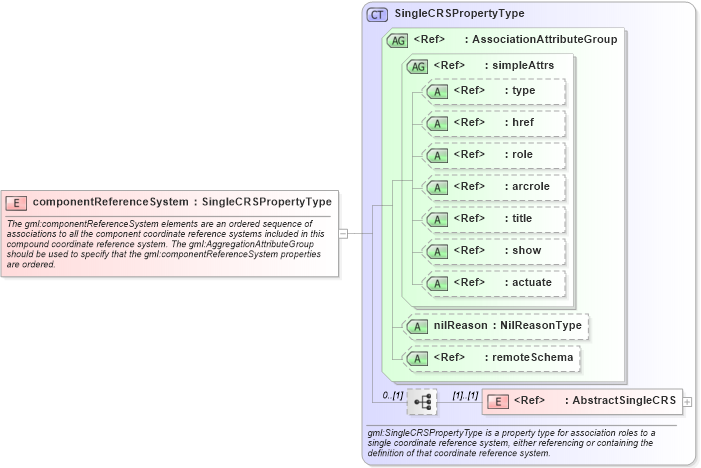Select the A icon for type attribute
Image resolution: width=701 pixels, height=468 pixels.
437,92
